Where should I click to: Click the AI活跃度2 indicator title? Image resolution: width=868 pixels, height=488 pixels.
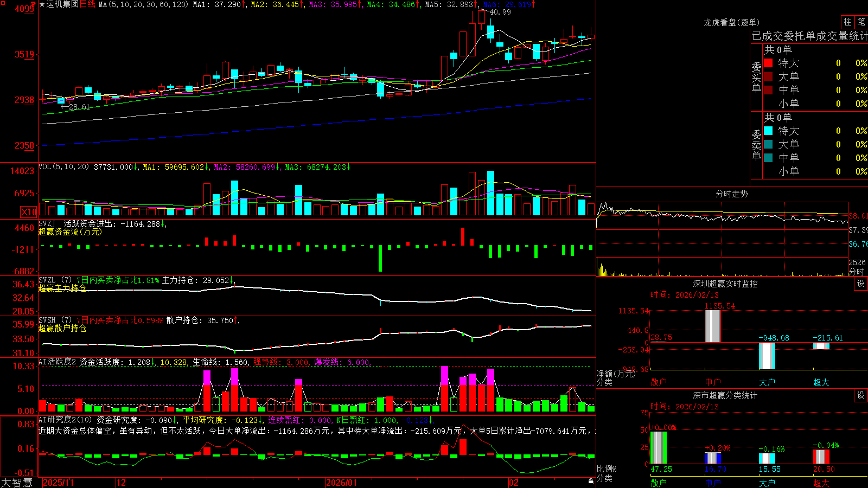(58, 362)
